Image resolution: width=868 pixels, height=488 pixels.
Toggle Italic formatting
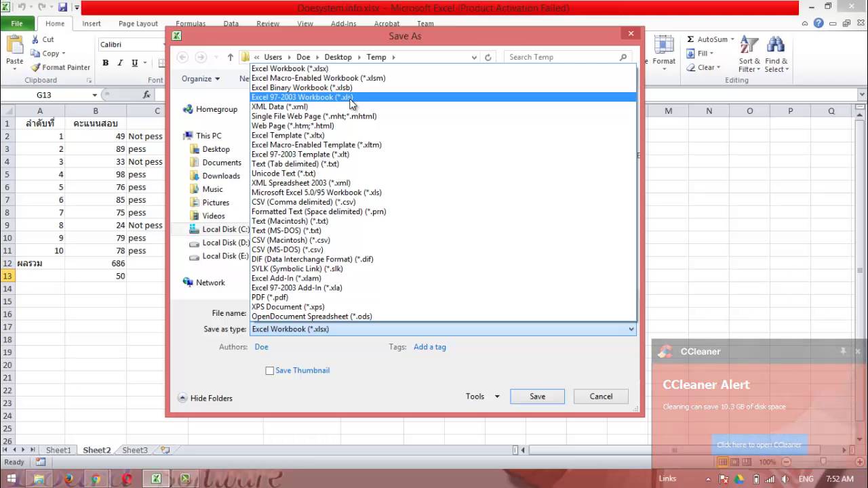[x=120, y=63]
